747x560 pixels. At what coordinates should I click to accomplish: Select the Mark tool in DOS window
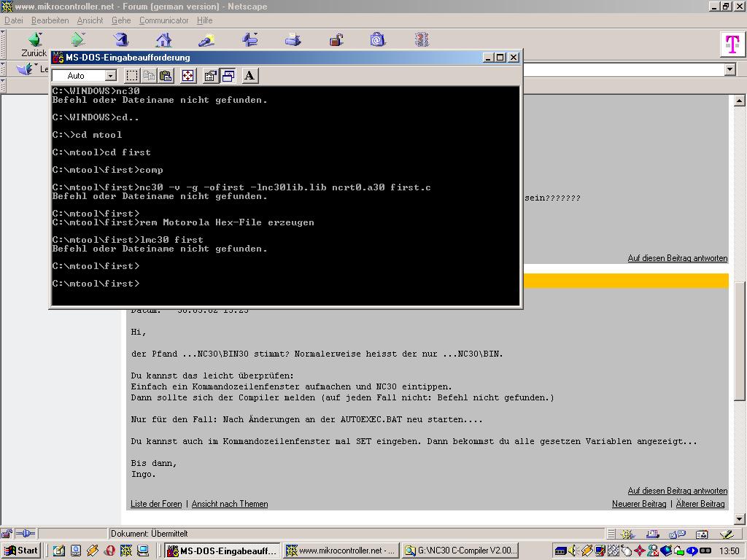click(x=132, y=76)
